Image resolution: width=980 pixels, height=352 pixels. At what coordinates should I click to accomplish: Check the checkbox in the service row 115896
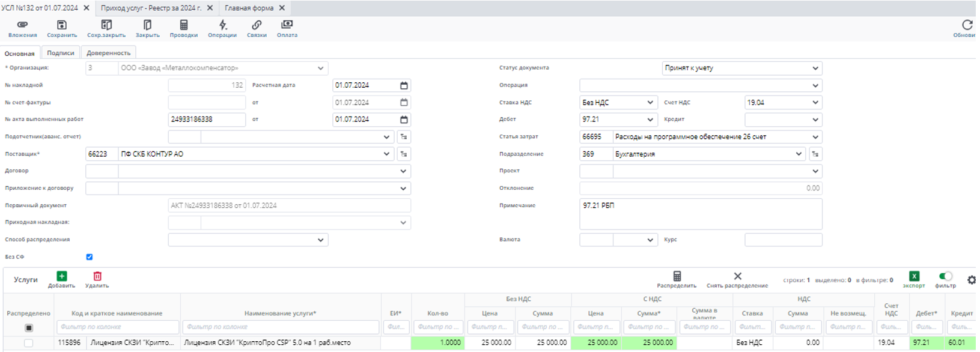(x=28, y=343)
